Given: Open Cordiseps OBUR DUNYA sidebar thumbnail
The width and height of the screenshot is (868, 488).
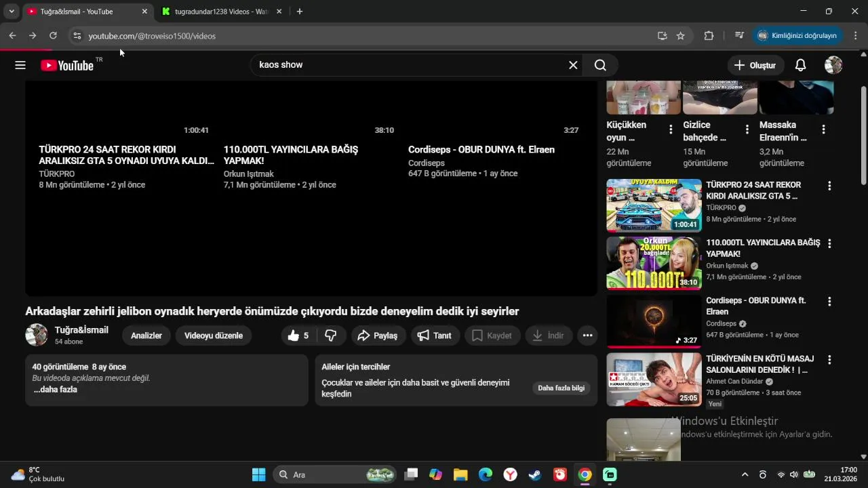Looking at the screenshot, I should tap(654, 321).
